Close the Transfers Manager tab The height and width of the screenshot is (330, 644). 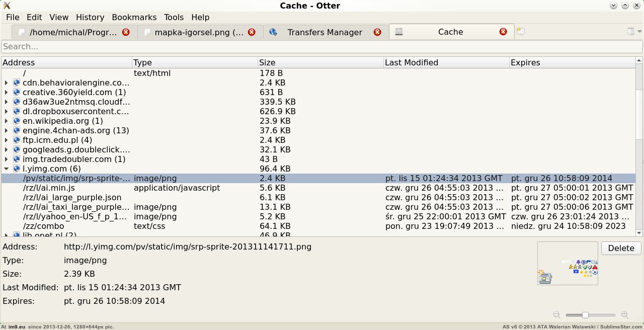377,32
